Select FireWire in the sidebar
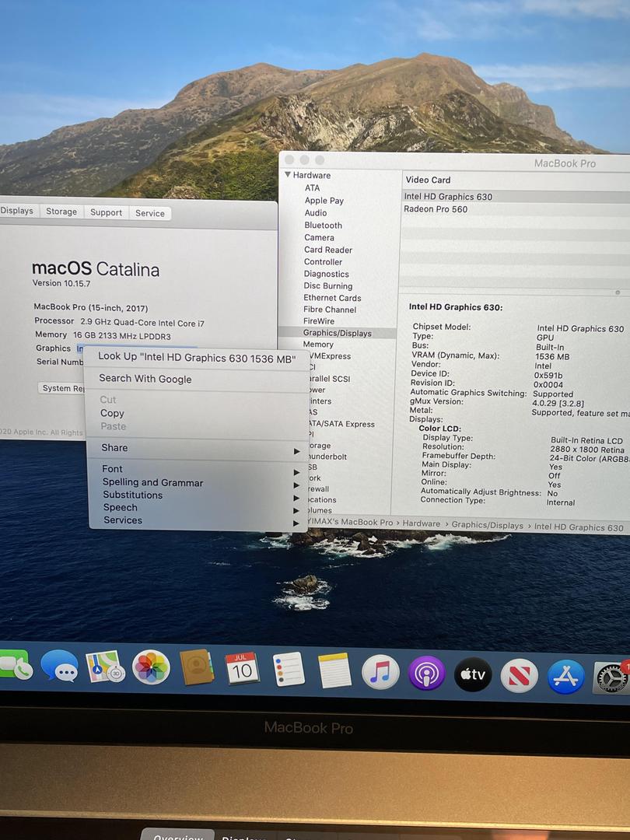This screenshot has height=840, width=630. click(x=319, y=321)
